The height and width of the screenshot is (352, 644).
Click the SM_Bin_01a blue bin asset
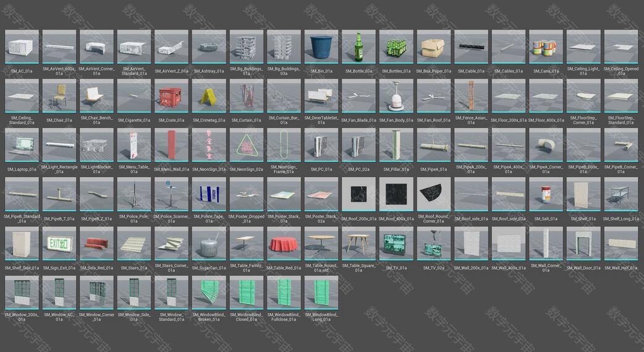click(321, 46)
